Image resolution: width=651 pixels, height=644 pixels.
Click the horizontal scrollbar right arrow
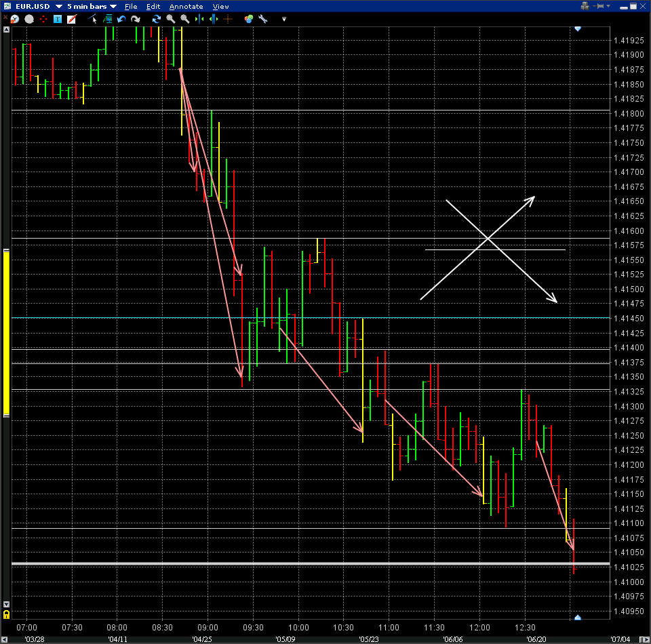pyautogui.click(x=645, y=640)
